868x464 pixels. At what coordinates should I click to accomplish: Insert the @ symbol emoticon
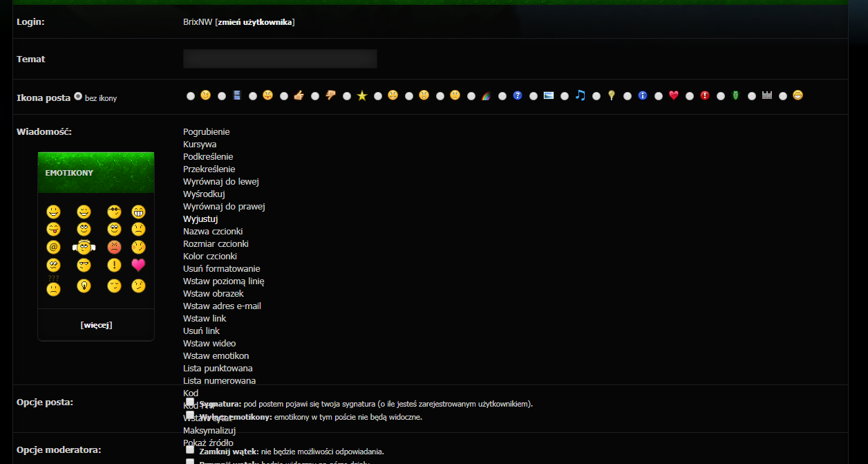click(x=54, y=247)
